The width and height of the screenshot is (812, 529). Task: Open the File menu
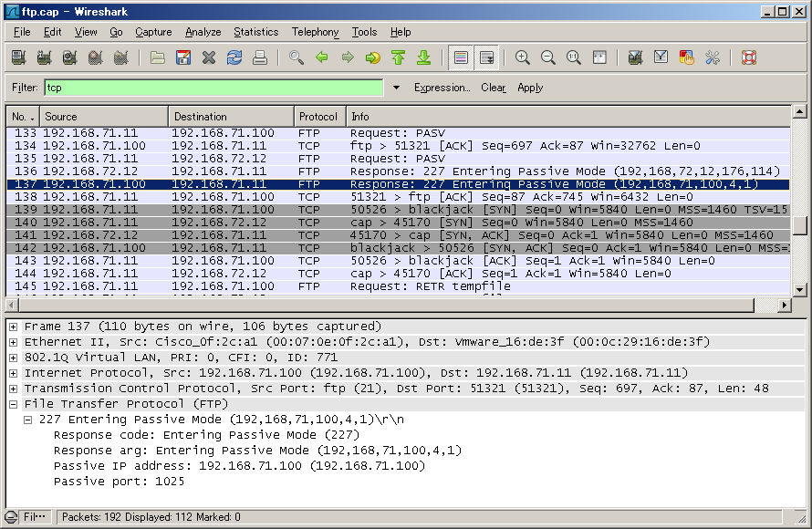22,32
